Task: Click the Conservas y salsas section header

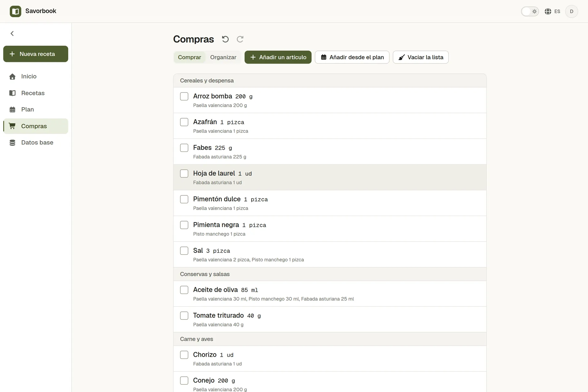Action: coord(330,274)
